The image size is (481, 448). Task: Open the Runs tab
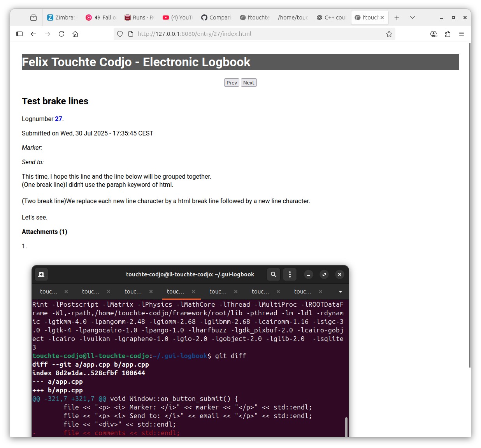pyautogui.click(x=139, y=18)
